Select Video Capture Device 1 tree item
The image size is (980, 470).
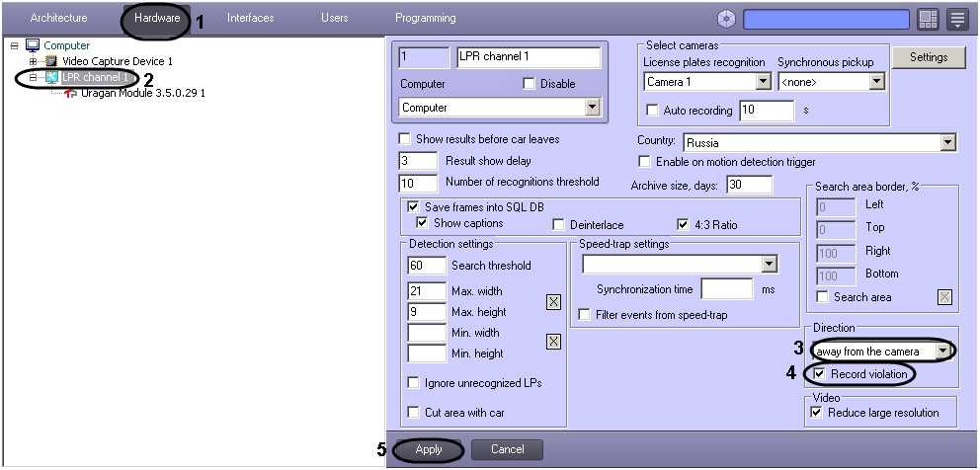pyautogui.click(x=117, y=61)
